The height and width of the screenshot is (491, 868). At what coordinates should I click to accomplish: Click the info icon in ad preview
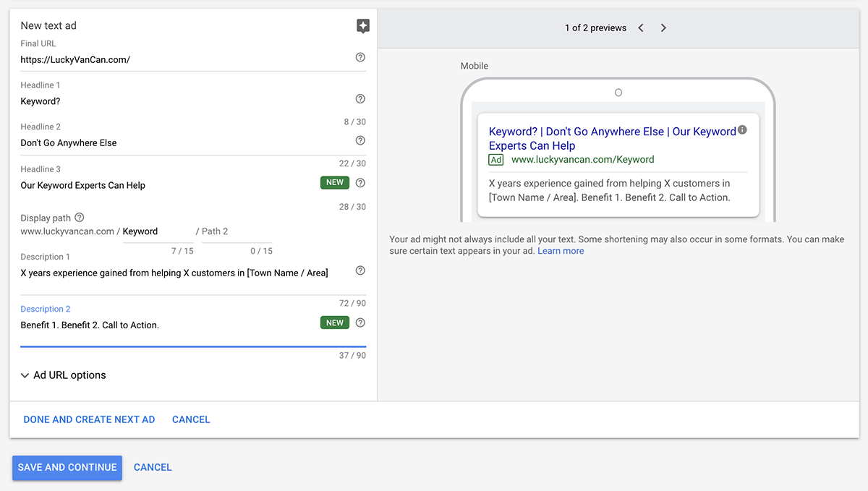click(742, 130)
